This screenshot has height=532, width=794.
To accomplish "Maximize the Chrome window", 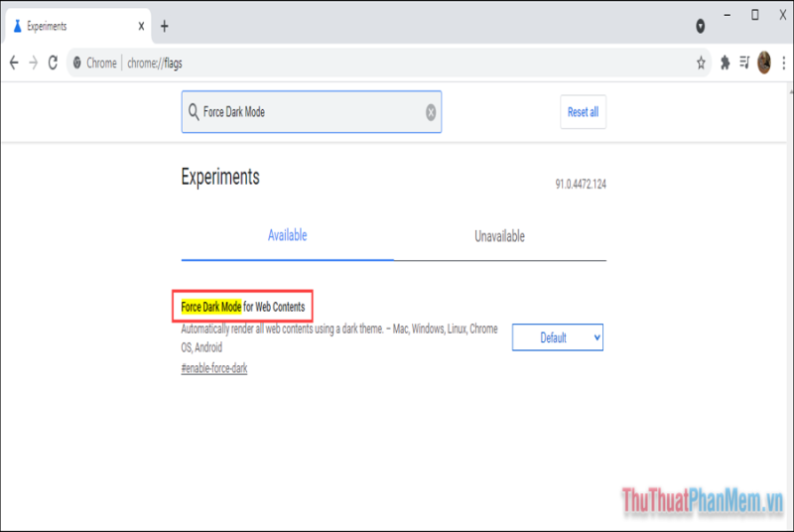I will 755,15.
